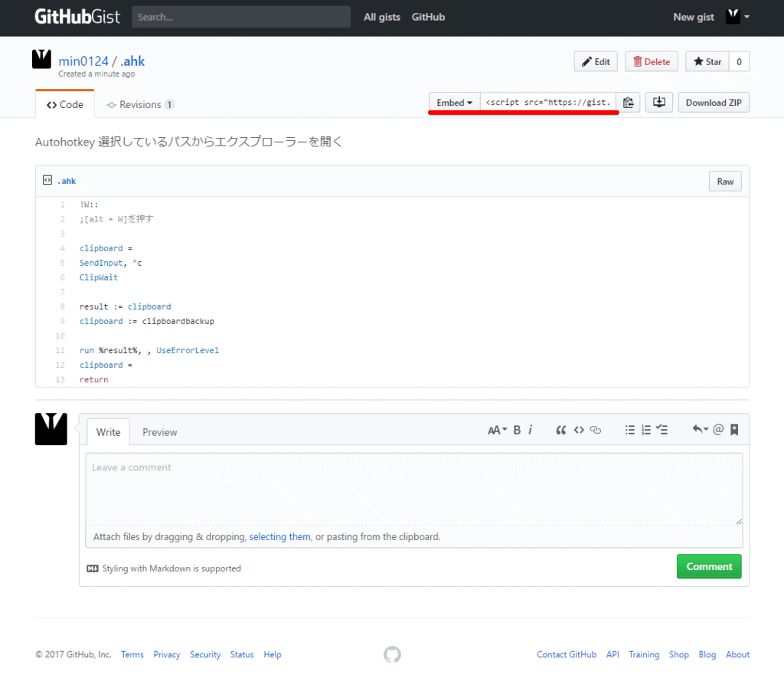Click the Leave a comment textarea
The width and height of the screenshot is (784, 678).
414,489
